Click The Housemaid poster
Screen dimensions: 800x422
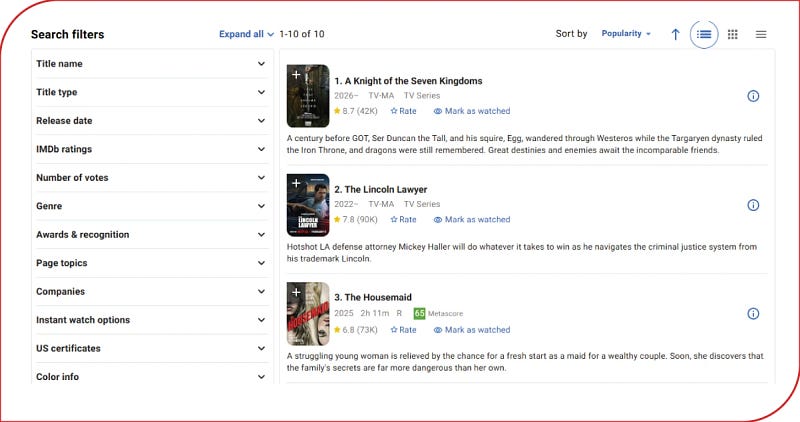(308, 314)
